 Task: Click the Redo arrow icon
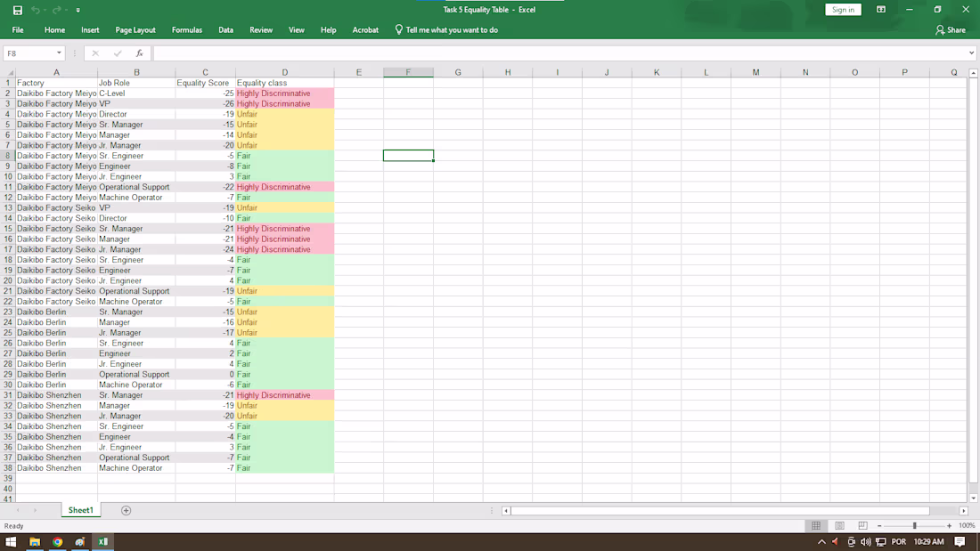(57, 10)
